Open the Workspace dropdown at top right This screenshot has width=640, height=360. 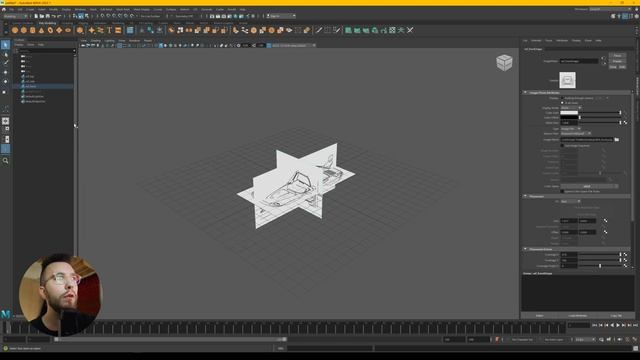[610, 9]
